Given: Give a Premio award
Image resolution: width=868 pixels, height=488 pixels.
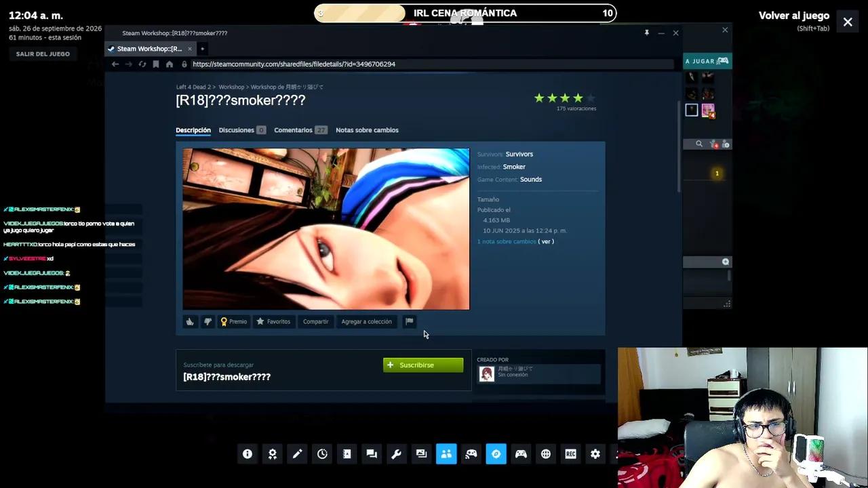Looking at the screenshot, I should [x=234, y=321].
